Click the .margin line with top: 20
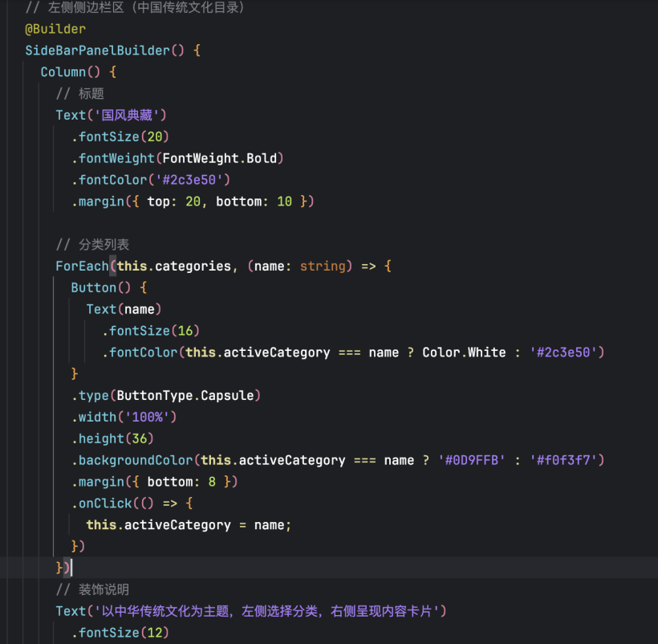The height and width of the screenshot is (644, 658). coord(193,202)
